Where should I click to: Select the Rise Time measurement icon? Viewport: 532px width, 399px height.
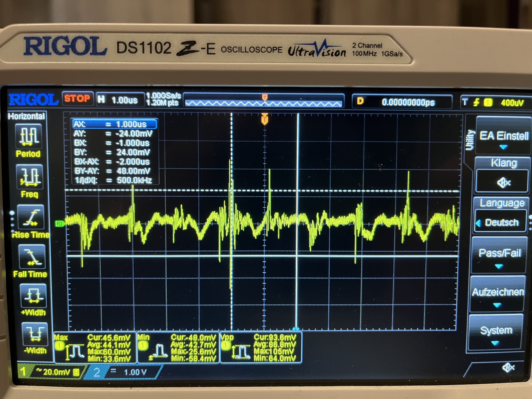[31, 217]
